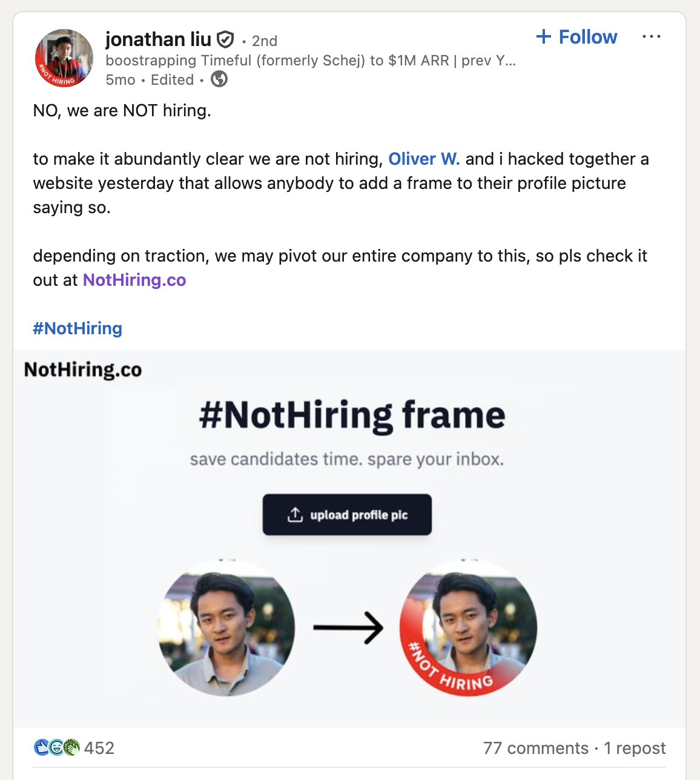Select the original profile photo without frame
This screenshot has width=700, height=780.
pyautogui.click(x=226, y=627)
